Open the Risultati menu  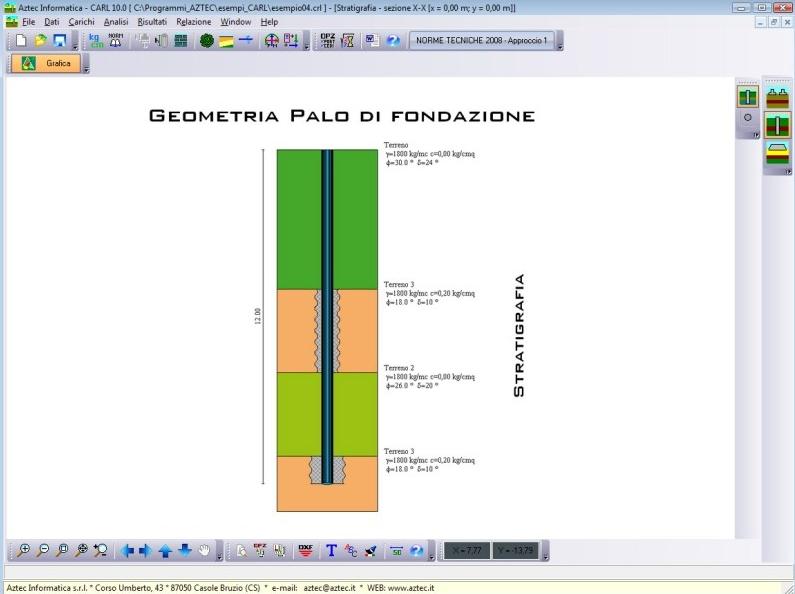coord(152,21)
